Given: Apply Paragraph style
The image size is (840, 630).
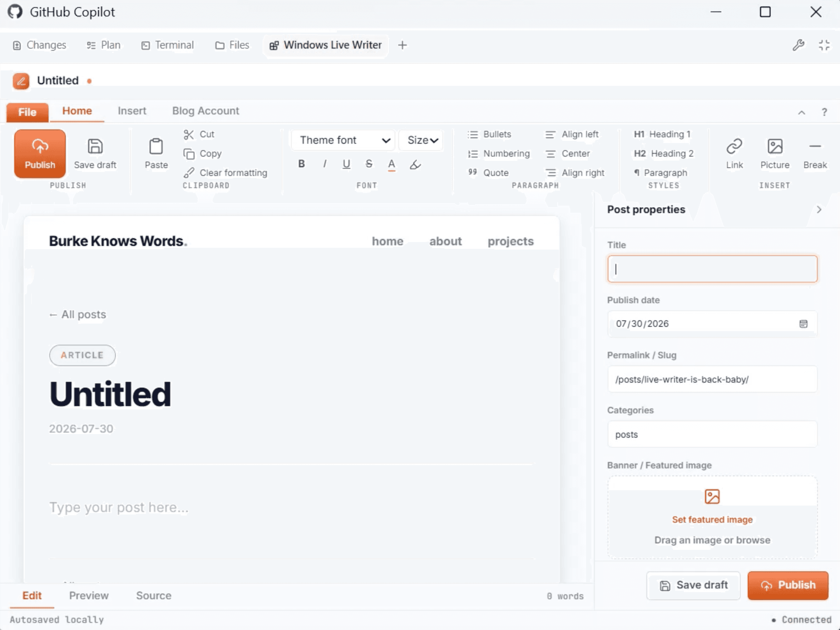Looking at the screenshot, I should click(660, 173).
